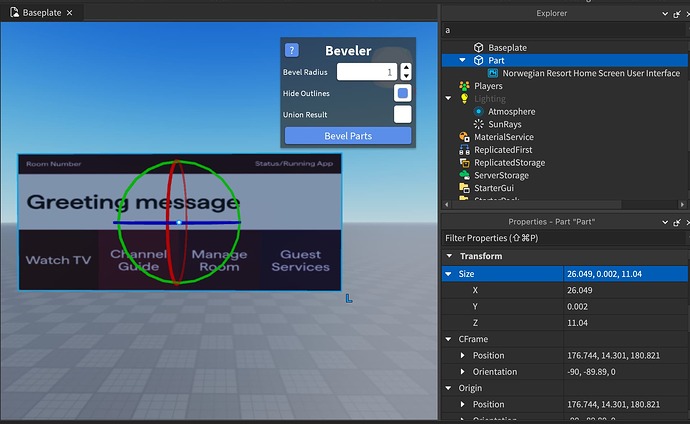Image resolution: width=690 pixels, height=424 pixels.
Task: Increase the Bevel Radius with up arrow
Action: pos(406,67)
